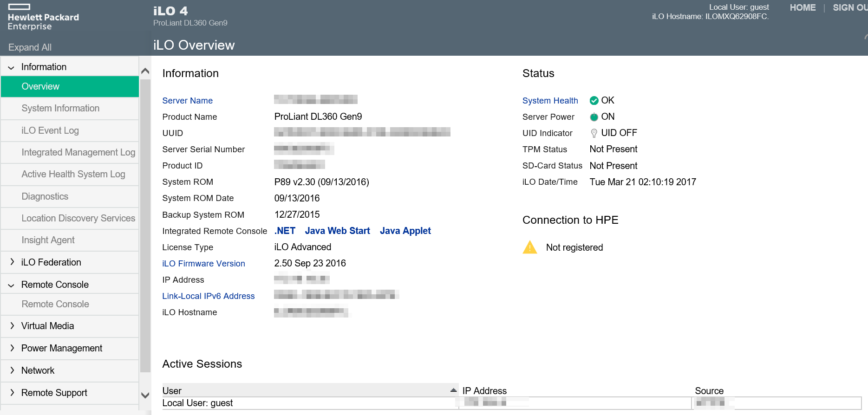
Task: Click Expand All in the sidebar
Action: 30,47
